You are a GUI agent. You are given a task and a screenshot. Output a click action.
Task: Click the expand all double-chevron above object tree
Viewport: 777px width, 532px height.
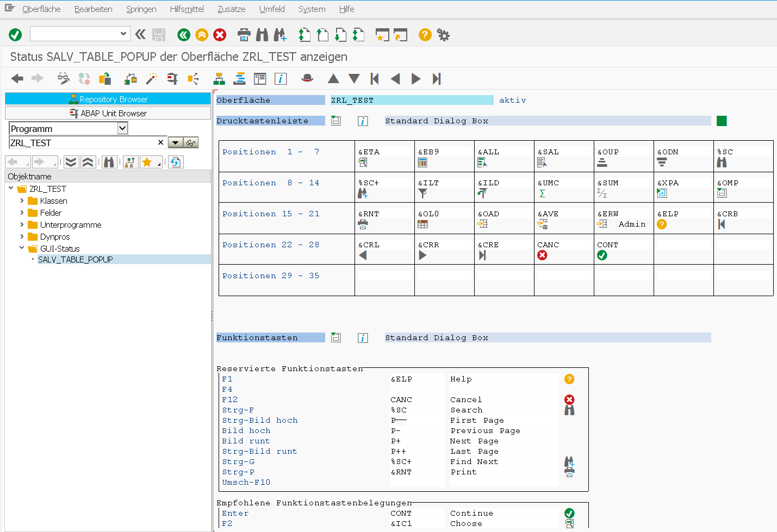coord(71,162)
